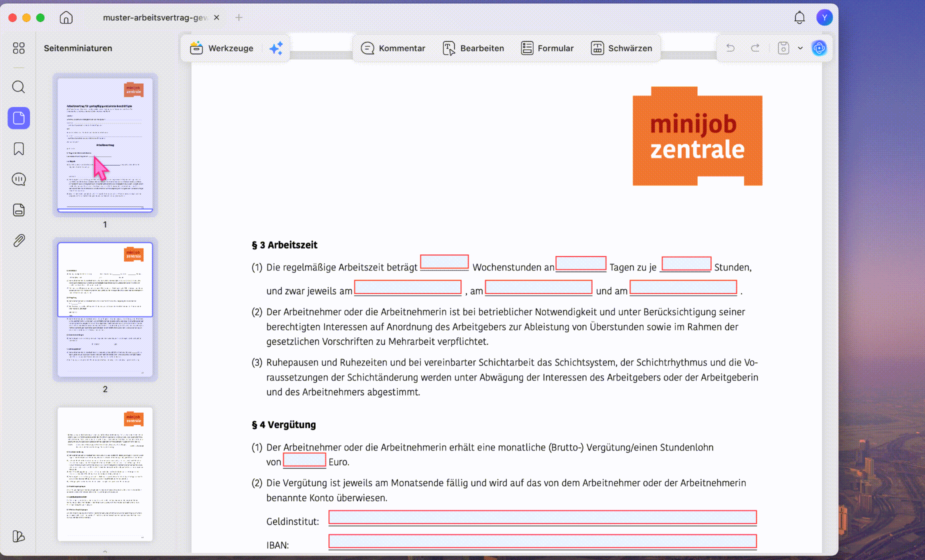Open the form fields panel icon
The width and height of the screenshot is (925, 560).
tap(18, 210)
